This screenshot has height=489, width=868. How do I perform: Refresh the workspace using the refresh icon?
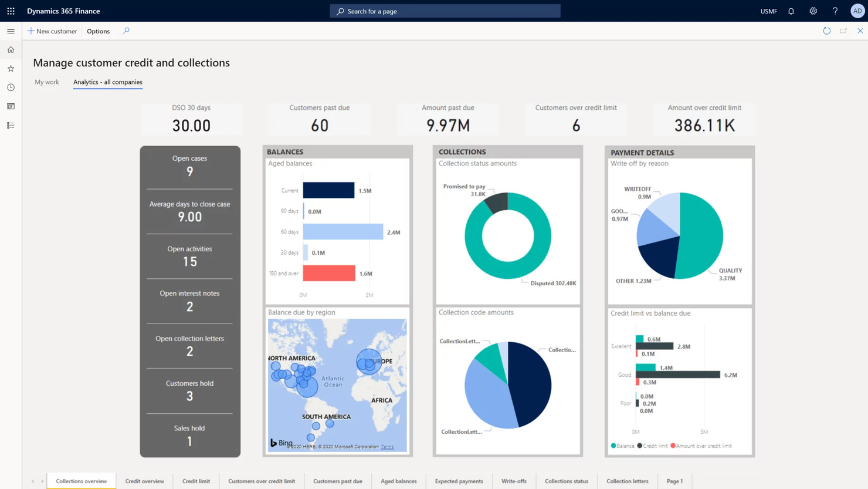(826, 31)
